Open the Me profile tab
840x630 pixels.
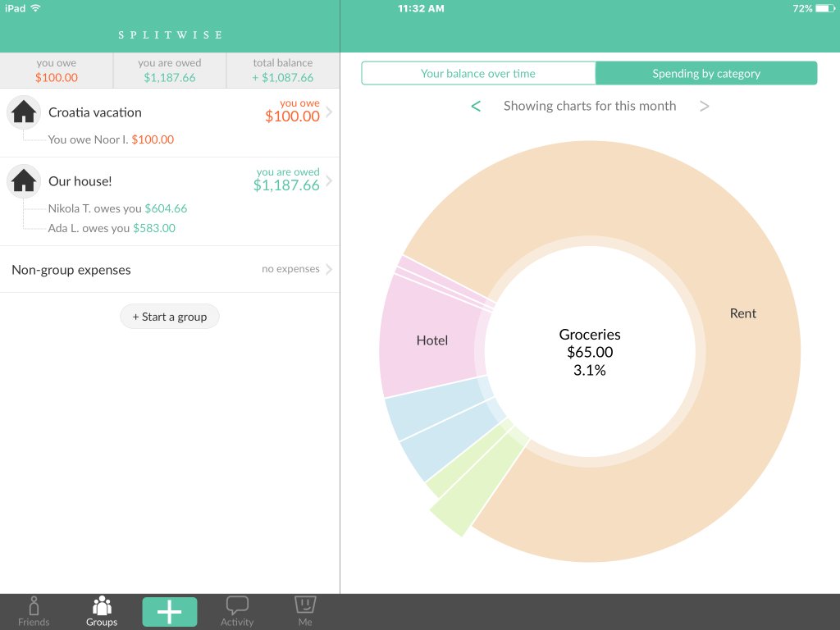tap(305, 611)
